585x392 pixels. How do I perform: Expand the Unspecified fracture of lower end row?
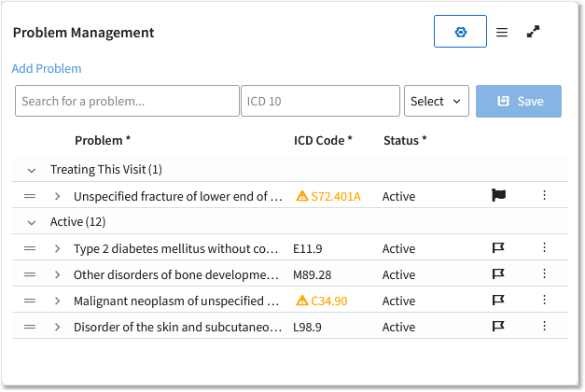coord(57,196)
